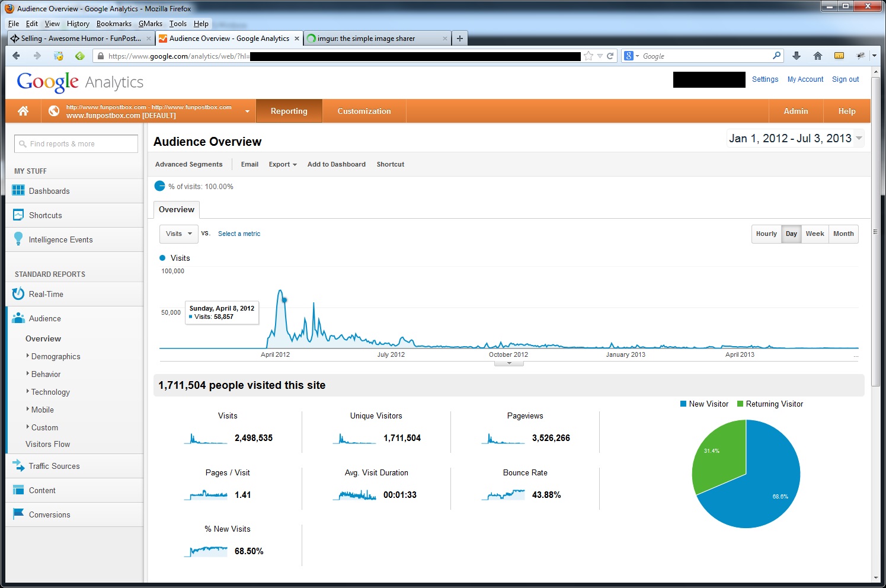Select the Reporting tab in orange bar
The width and height of the screenshot is (886, 588).
[x=289, y=111]
